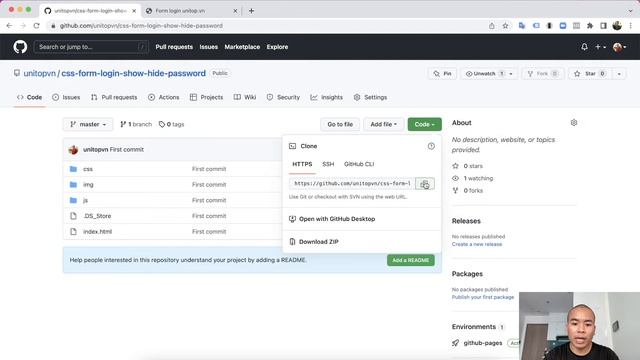
Task: Open the .DS_Store file
Action: (x=97, y=216)
